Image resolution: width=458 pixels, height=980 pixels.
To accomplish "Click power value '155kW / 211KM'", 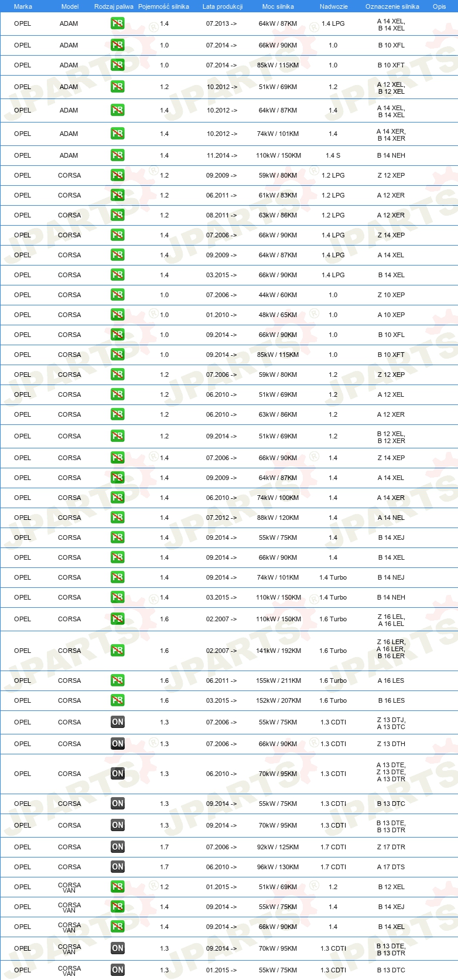I will click(278, 680).
